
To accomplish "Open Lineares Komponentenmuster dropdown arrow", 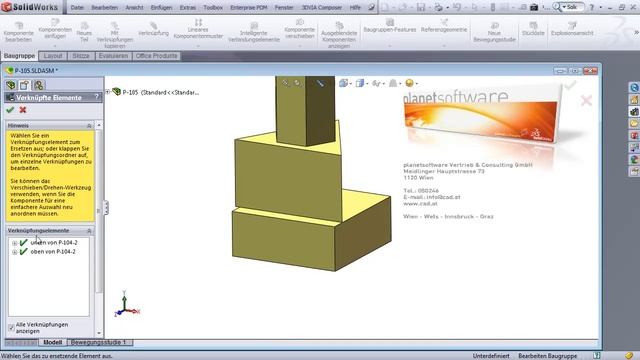I will pyautogui.click(x=198, y=46).
